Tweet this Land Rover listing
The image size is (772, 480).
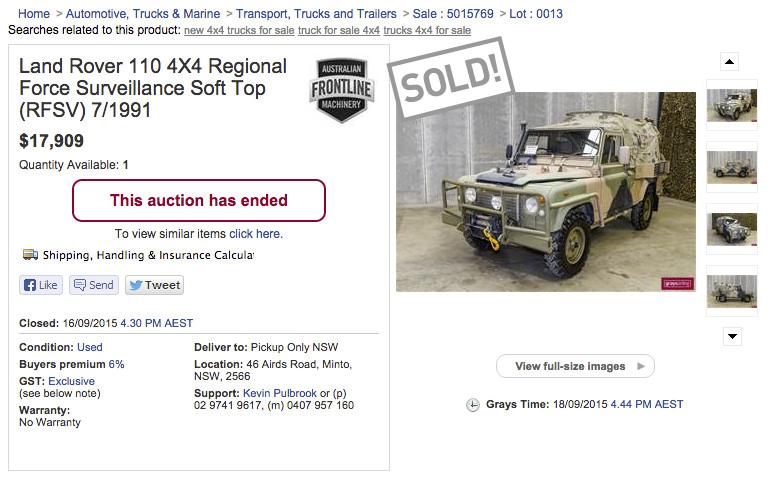[154, 285]
